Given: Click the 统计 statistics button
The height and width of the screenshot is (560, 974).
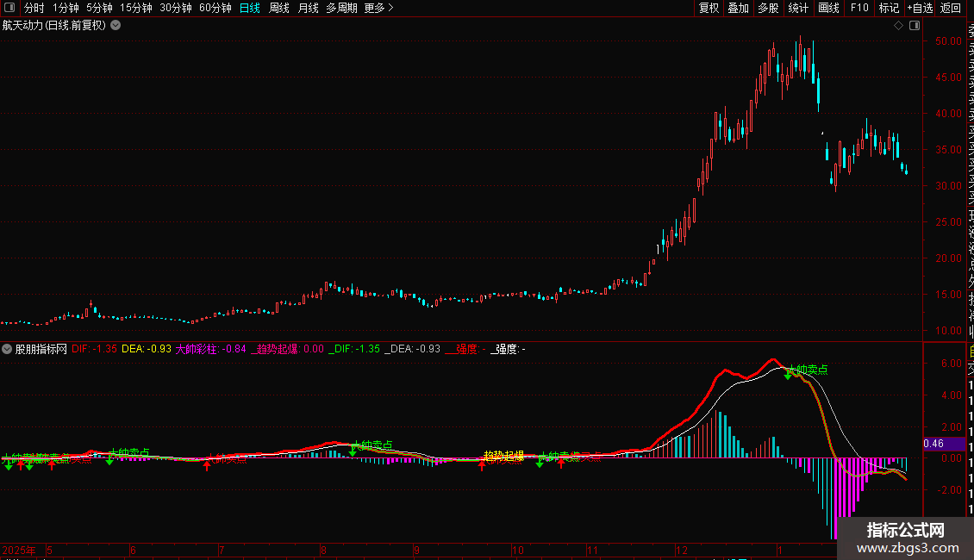Looking at the screenshot, I should (798, 8).
